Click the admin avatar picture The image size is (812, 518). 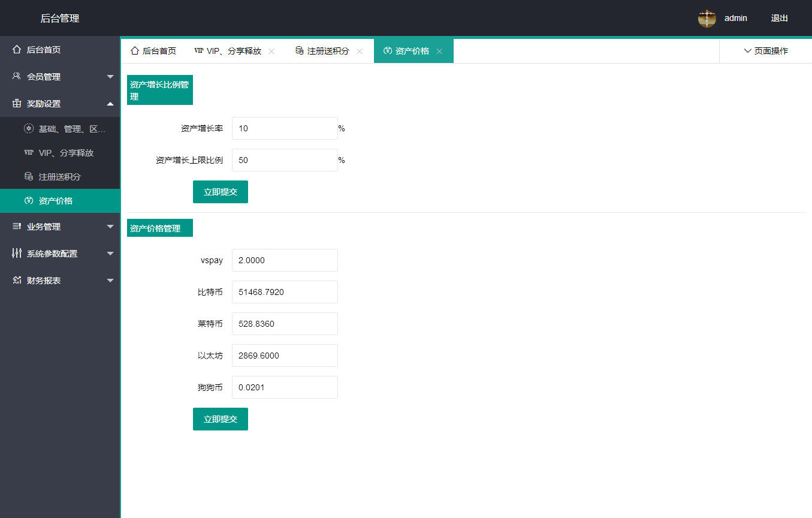(707, 18)
